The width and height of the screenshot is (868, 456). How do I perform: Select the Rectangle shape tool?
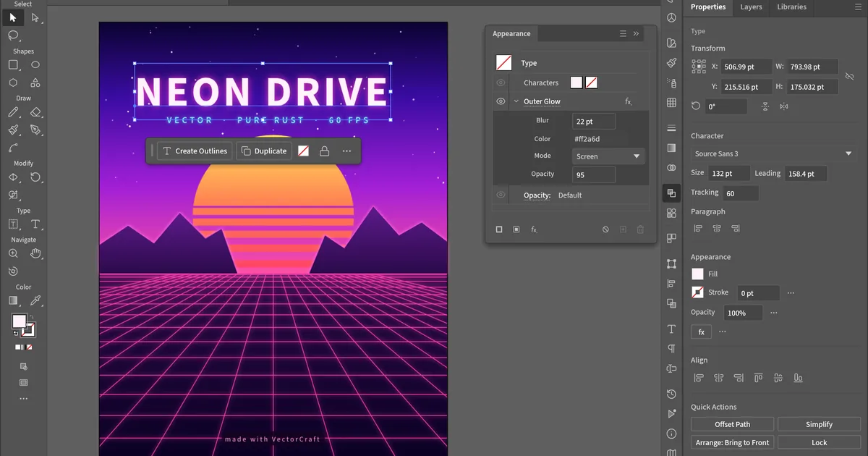point(13,64)
